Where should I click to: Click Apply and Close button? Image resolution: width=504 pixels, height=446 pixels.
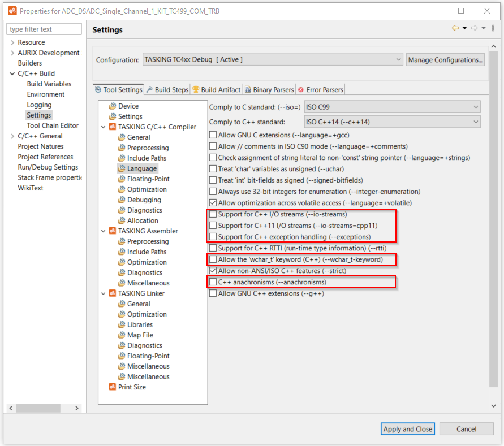(408, 429)
